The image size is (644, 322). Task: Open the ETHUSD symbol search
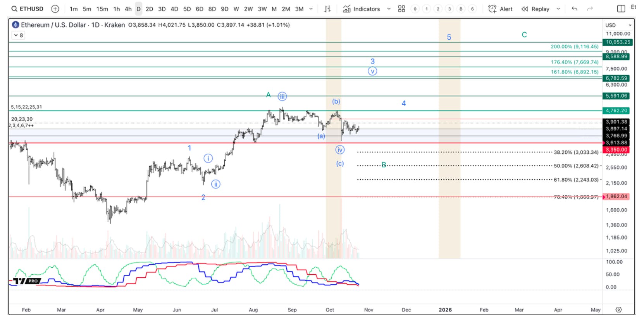click(x=27, y=9)
